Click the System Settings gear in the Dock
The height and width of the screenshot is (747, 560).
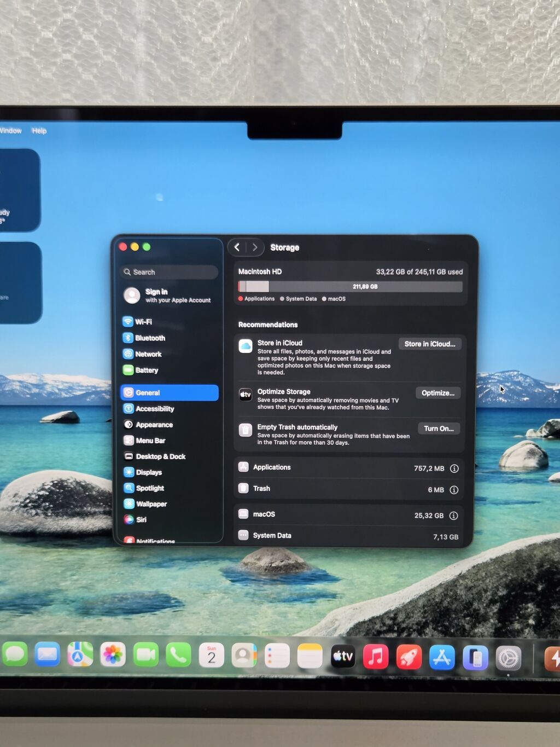pos(509,658)
